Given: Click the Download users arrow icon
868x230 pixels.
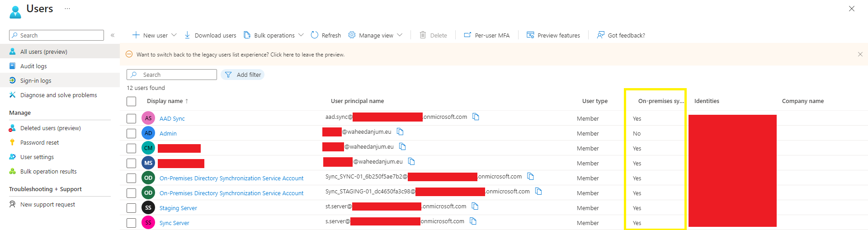Looking at the screenshot, I should (x=187, y=35).
